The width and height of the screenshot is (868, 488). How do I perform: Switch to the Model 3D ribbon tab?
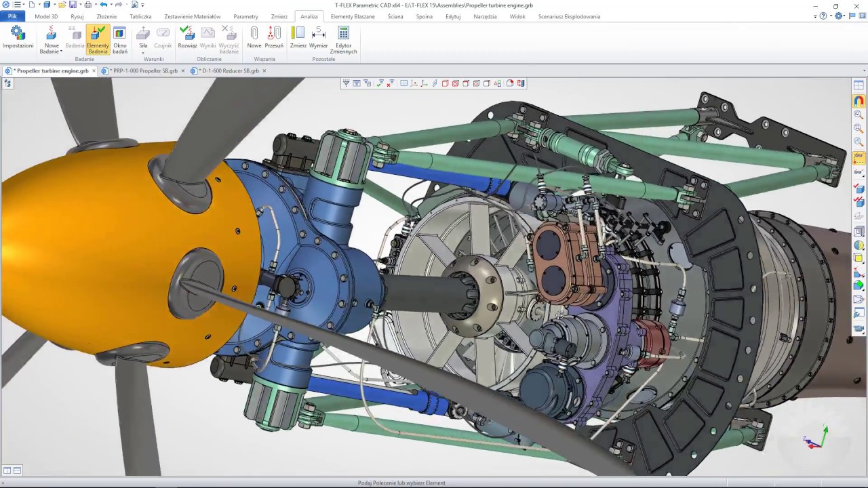(x=46, y=16)
